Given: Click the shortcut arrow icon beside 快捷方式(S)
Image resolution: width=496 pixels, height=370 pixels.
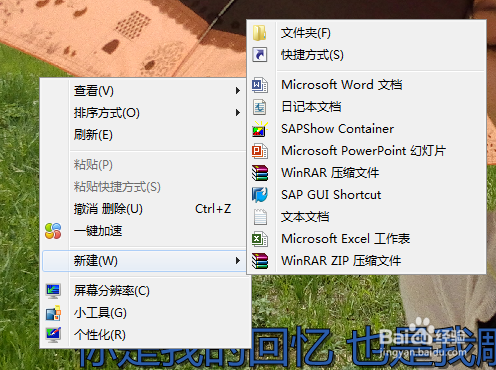Looking at the screenshot, I should (259, 55).
